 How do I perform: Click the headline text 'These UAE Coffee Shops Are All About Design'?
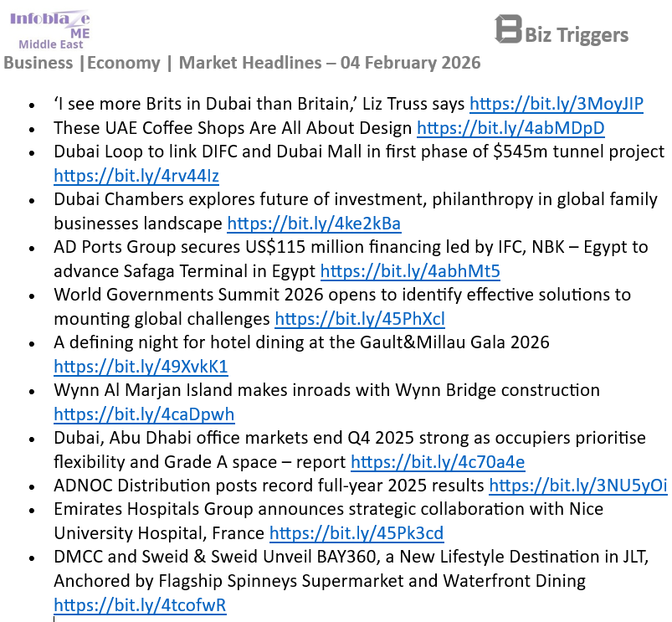coord(233,128)
